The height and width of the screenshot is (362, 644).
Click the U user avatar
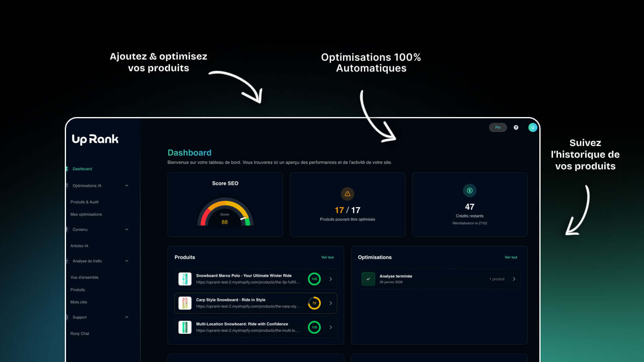[533, 127]
